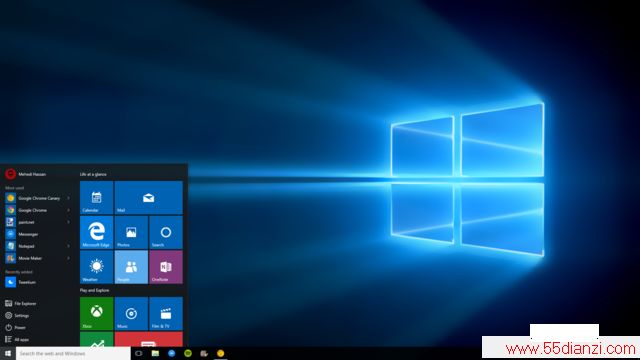The width and height of the screenshot is (640, 360).
Task: Open Notepad from the Most used list
Action: pos(38,246)
